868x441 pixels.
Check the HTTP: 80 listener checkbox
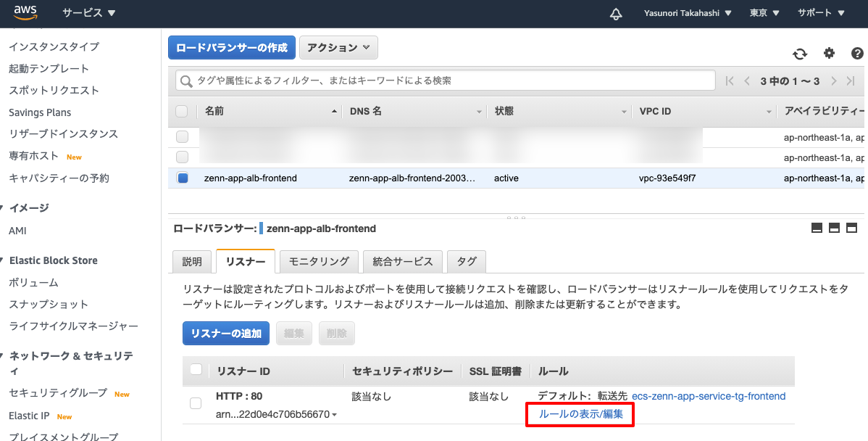pyautogui.click(x=196, y=404)
